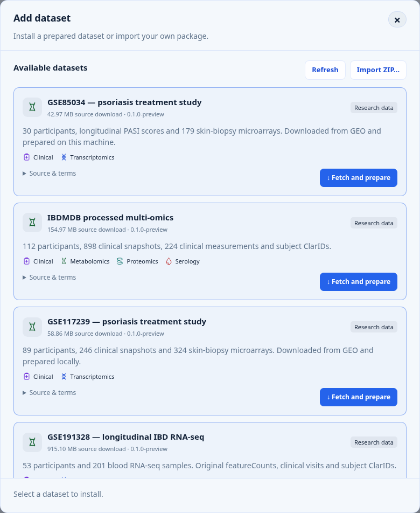420x513 pixels.
Task: Click the Metabolomics icon in IBDMDB card
Action: click(64, 261)
